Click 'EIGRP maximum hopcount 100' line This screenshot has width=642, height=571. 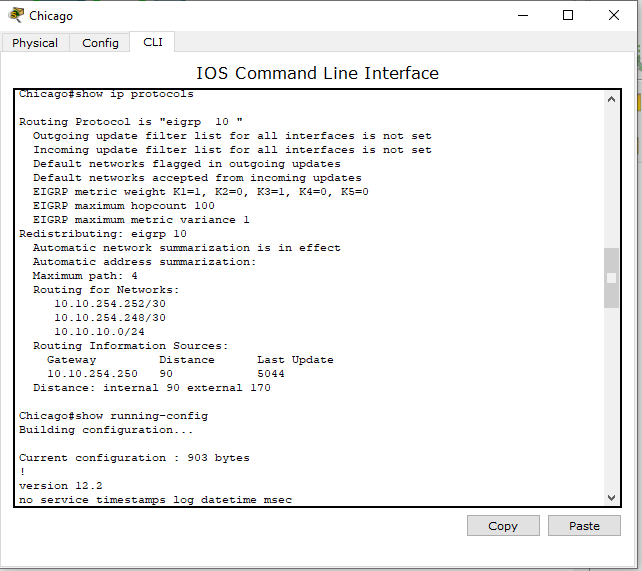tap(124, 205)
